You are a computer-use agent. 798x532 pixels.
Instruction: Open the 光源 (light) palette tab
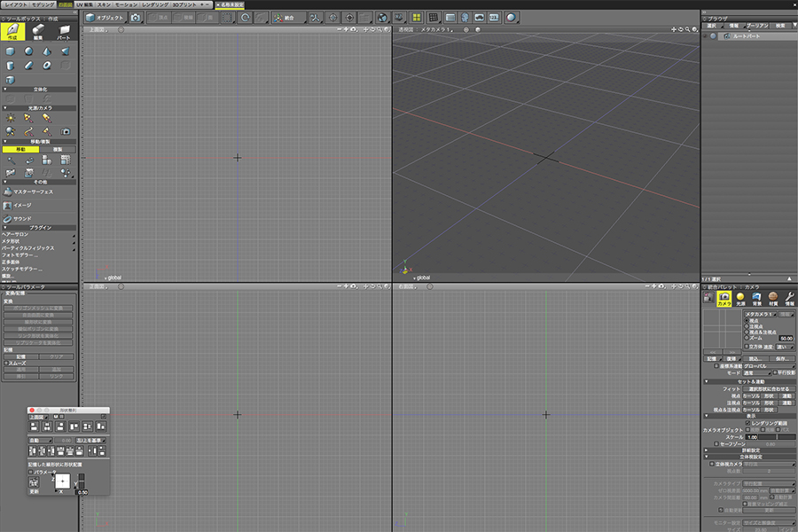point(740,298)
